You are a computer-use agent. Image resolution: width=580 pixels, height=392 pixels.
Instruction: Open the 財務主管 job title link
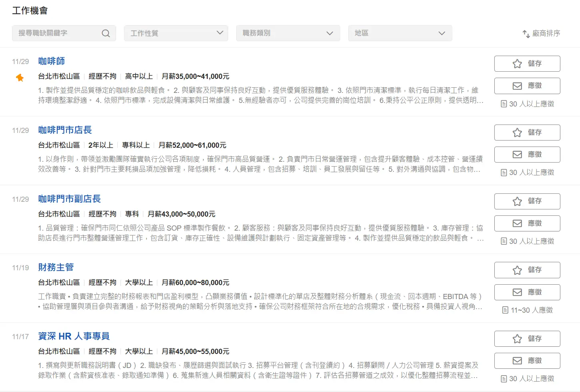(56, 267)
